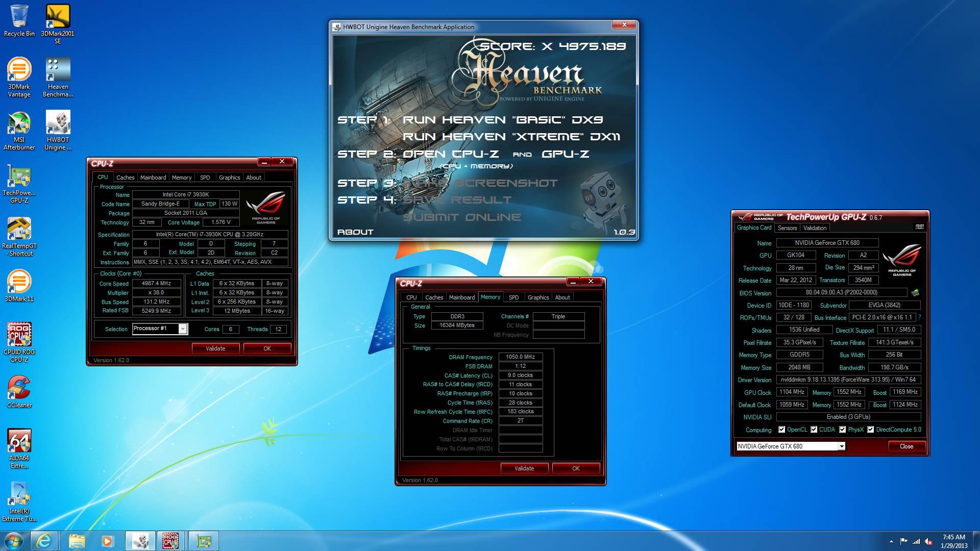Viewport: 980px width, 551px height.
Task: Switch to the ROG CPU-Z taskbar item
Action: [170, 541]
